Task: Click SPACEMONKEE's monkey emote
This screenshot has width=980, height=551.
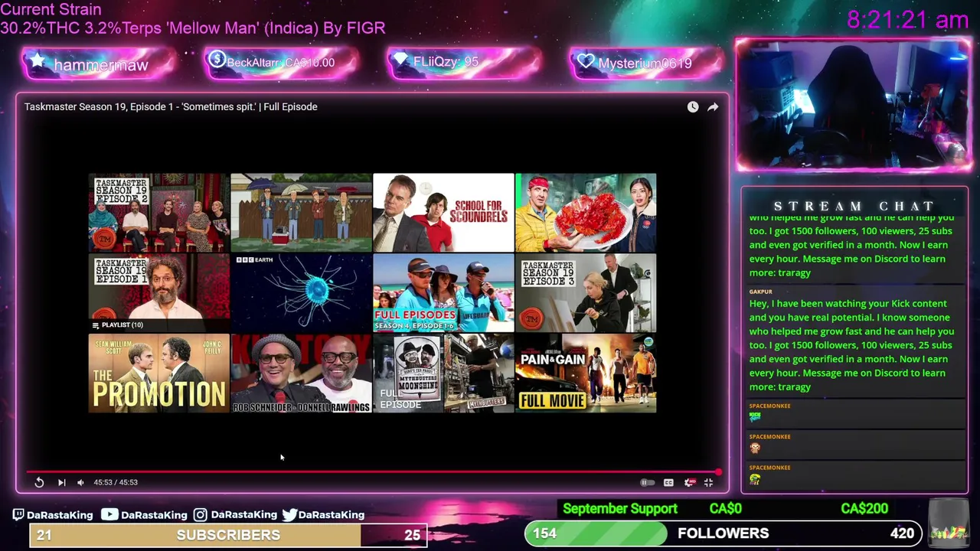Action: point(755,448)
